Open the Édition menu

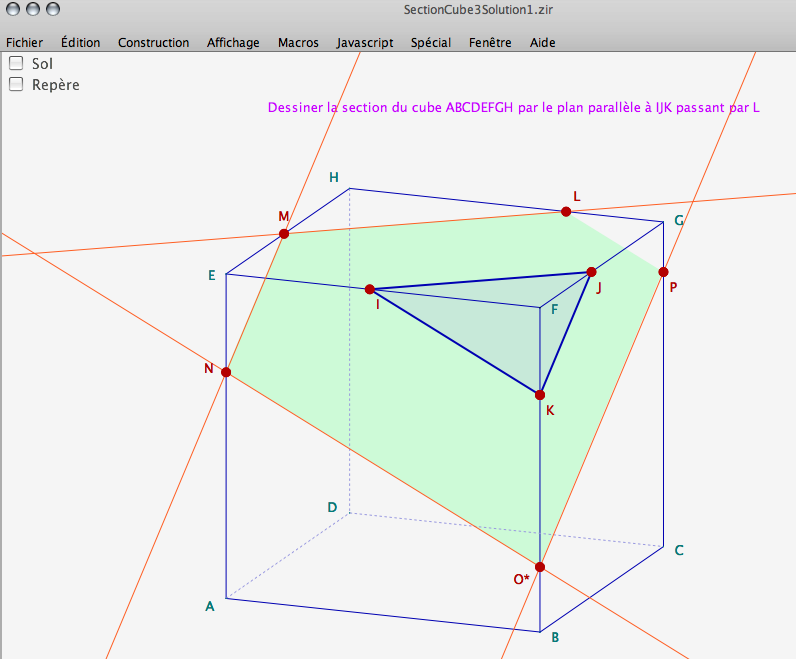(x=80, y=43)
